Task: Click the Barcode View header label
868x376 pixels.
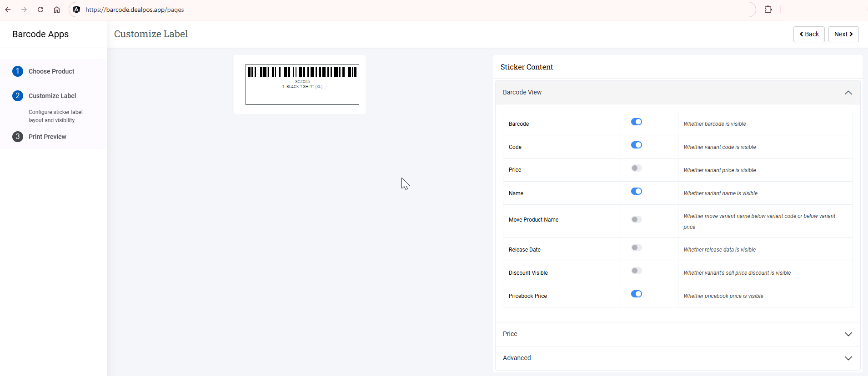Action: pos(522,92)
